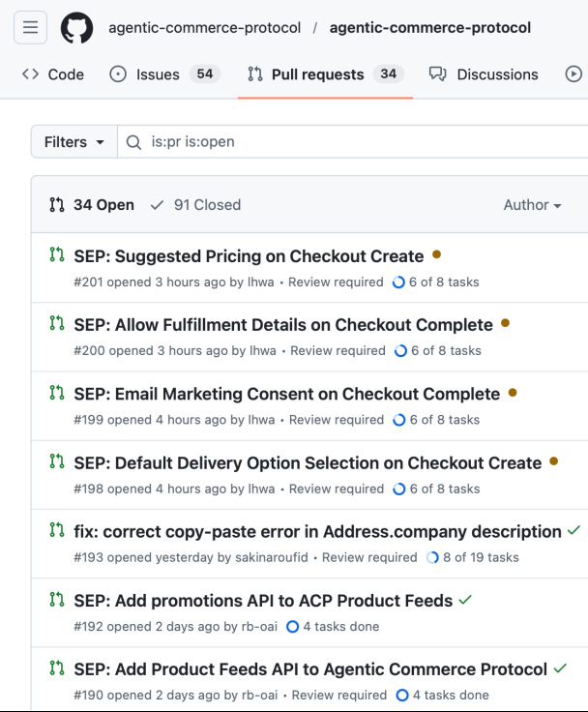588x712 pixels.
Task: Click the Pull requests count badge 34
Action: 388,74
